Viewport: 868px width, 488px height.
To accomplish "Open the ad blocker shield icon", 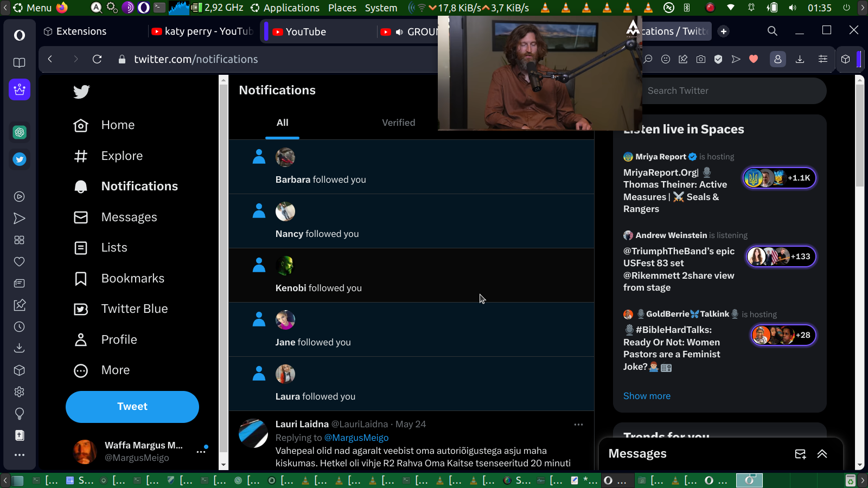I will pyautogui.click(x=718, y=59).
